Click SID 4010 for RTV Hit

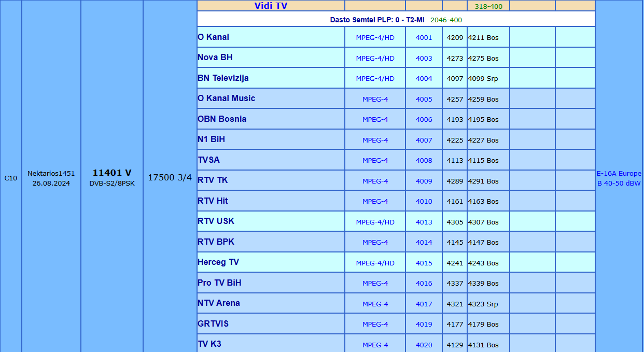click(x=424, y=202)
